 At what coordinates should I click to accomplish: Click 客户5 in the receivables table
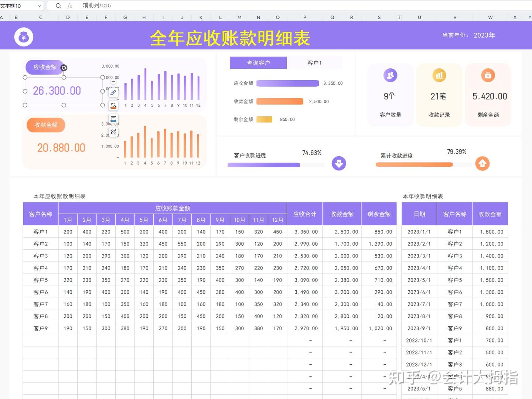click(41, 280)
